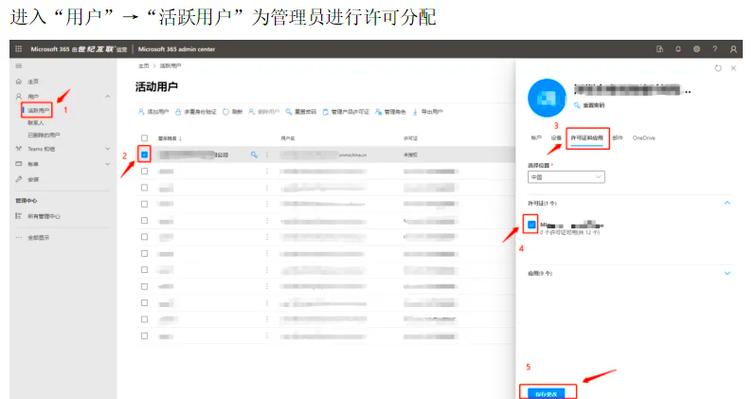This screenshot has width=756, height=399.
Task: Collapse the navigation menu via the hamburger icon
Action: coord(19,66)
